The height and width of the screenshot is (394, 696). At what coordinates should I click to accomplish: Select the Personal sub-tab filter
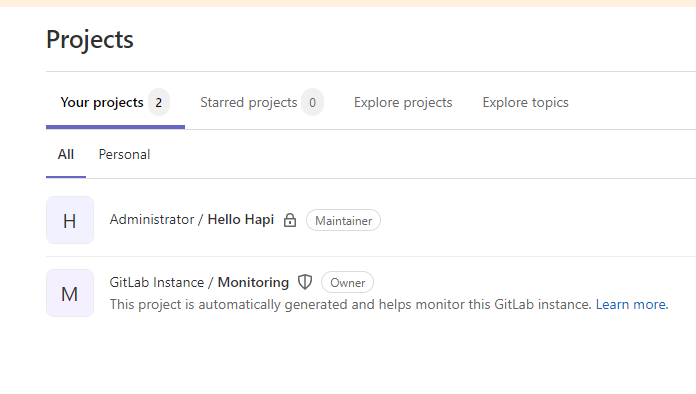coord(124,154)
